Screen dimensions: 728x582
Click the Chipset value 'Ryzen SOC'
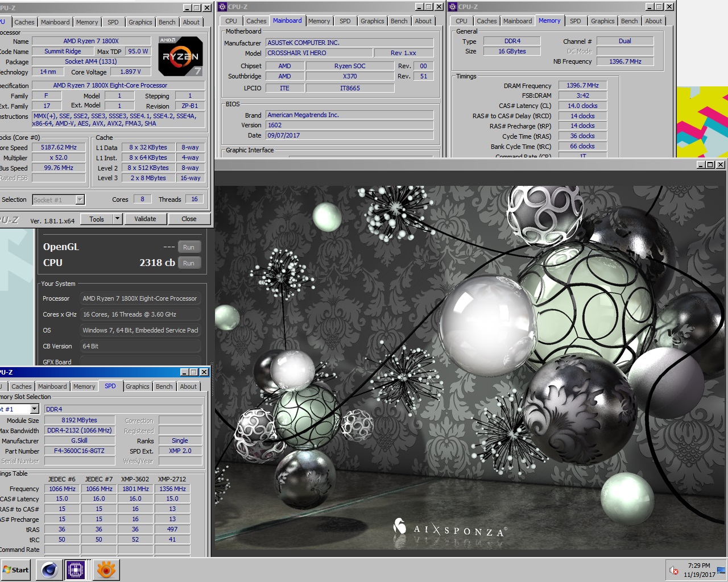click(350, 66)
